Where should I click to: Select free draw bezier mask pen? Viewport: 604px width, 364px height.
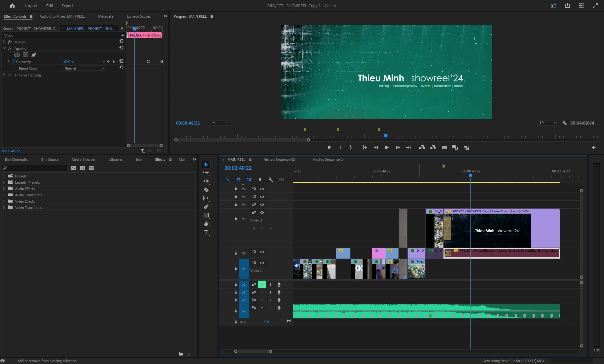coord(34,55)
